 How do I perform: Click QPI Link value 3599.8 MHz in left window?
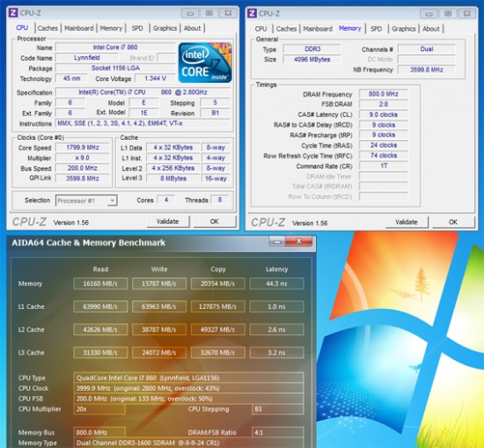point(83,179)
